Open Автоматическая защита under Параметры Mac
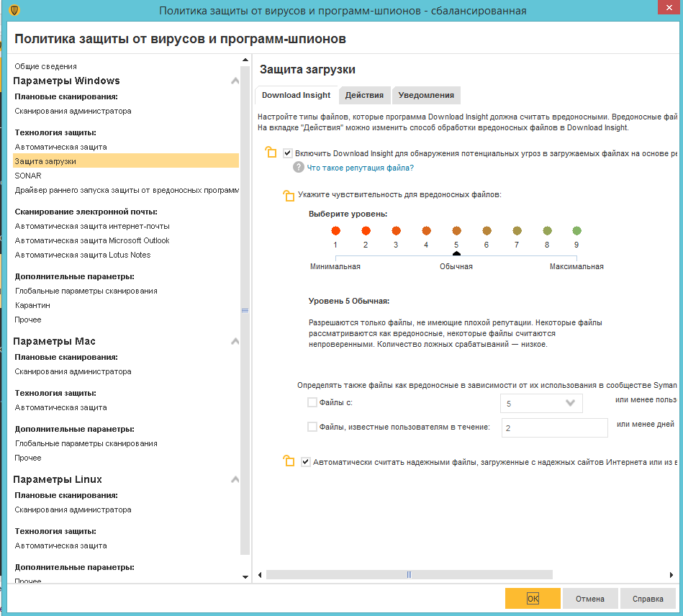 [61, 407]
